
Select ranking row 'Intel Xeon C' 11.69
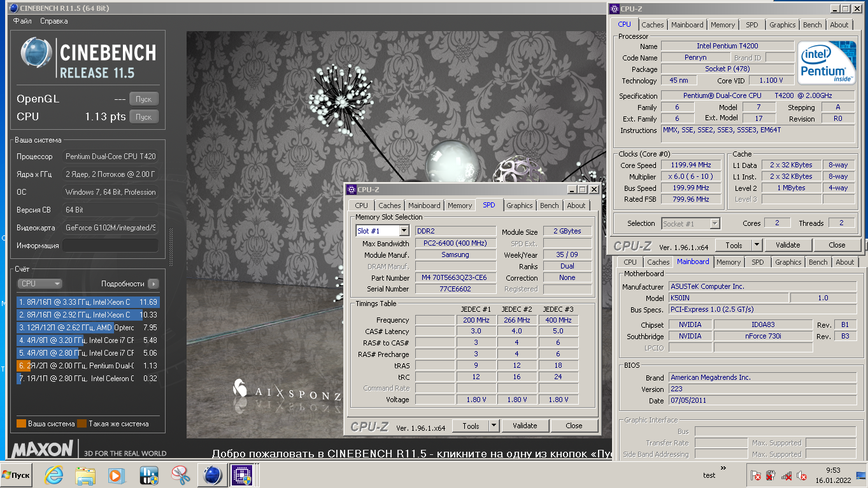pos(88,302)
